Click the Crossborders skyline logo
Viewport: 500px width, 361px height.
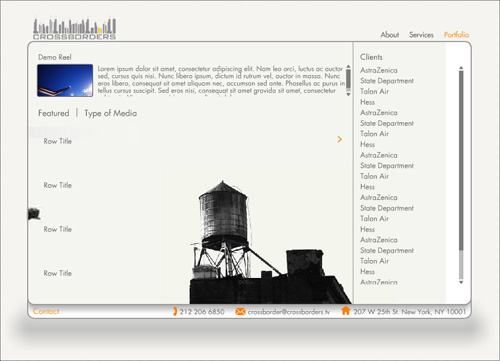coord(74,29)
